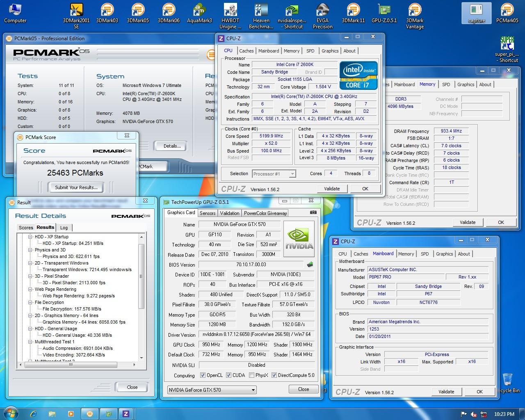Open AquaMark3 desktop shortcut
The height and width of the screenshot is (420, 525).
(199, 13)
